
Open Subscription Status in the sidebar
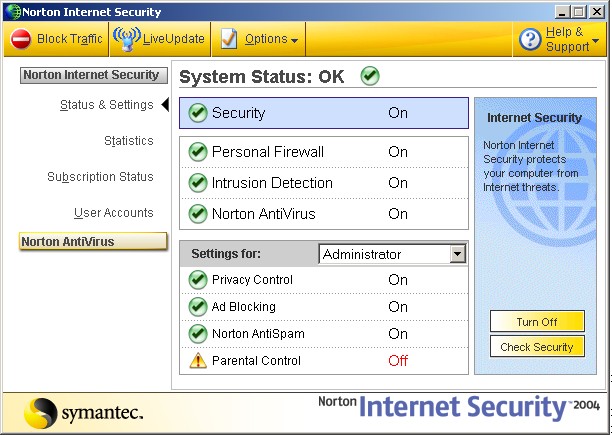(100, 177)
